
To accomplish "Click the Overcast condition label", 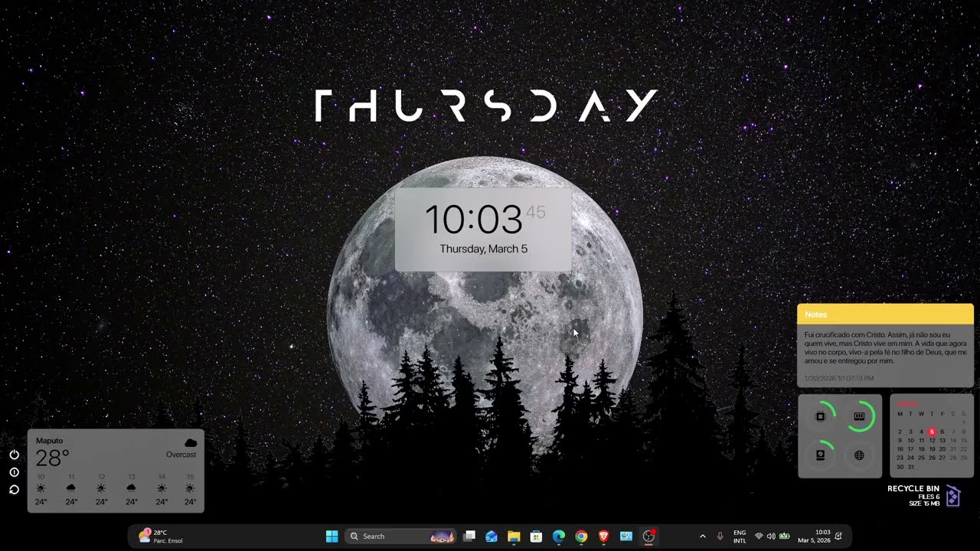I will [x=181, y=455].
